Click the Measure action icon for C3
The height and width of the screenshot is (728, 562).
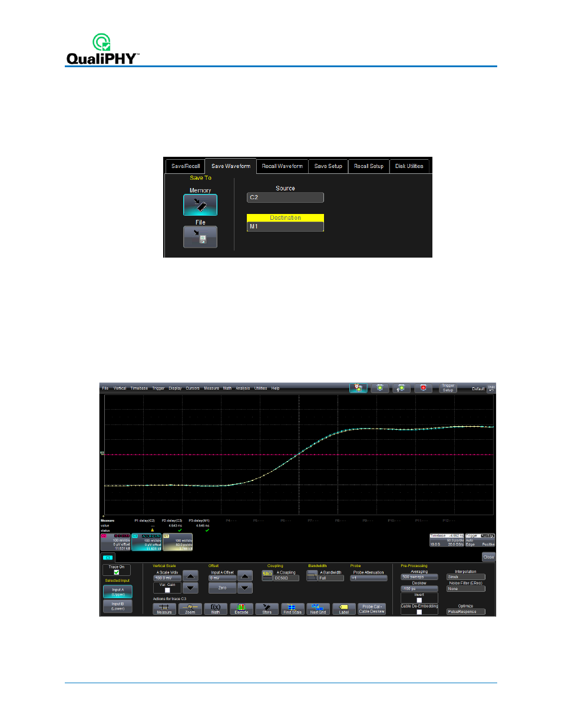point(164,609)
